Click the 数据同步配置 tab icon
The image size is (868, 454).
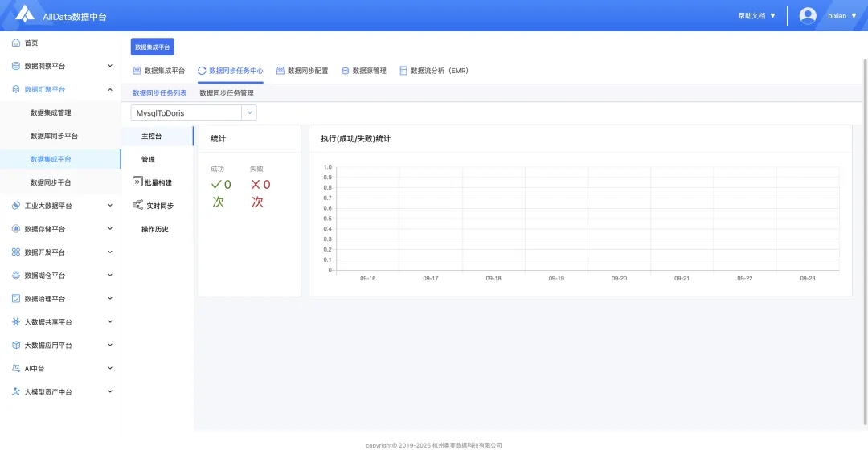coord(280,71)
